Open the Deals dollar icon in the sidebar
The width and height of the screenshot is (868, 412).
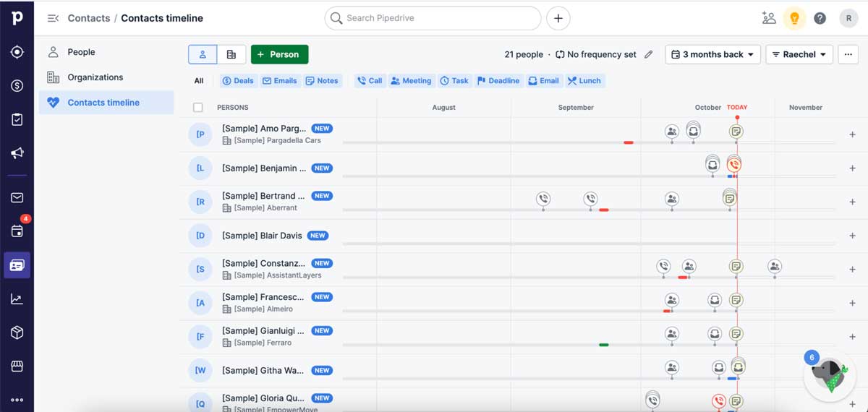(x=17, y=86)
